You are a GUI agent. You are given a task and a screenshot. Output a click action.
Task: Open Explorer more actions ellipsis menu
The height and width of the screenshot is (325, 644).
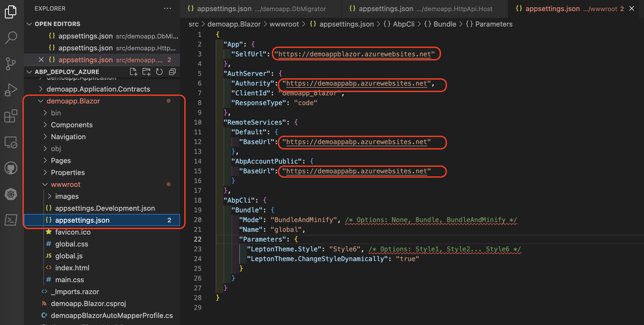168,8
